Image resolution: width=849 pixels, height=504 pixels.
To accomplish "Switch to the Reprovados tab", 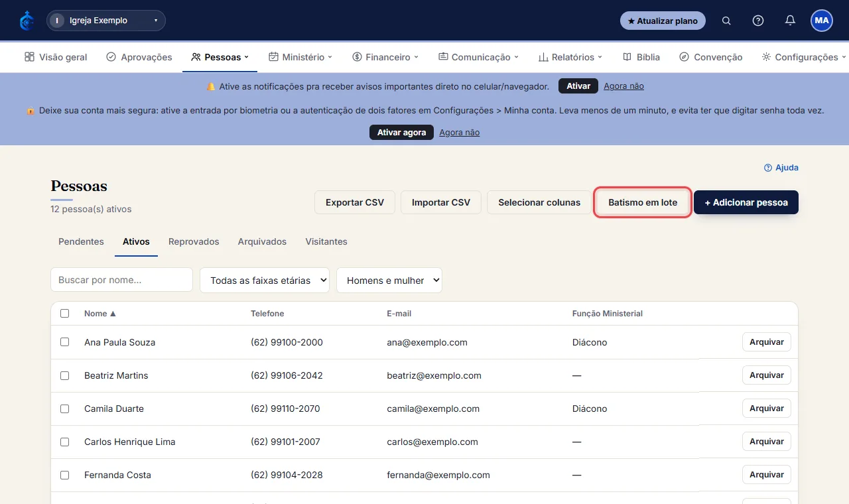I will pos(194,241).
